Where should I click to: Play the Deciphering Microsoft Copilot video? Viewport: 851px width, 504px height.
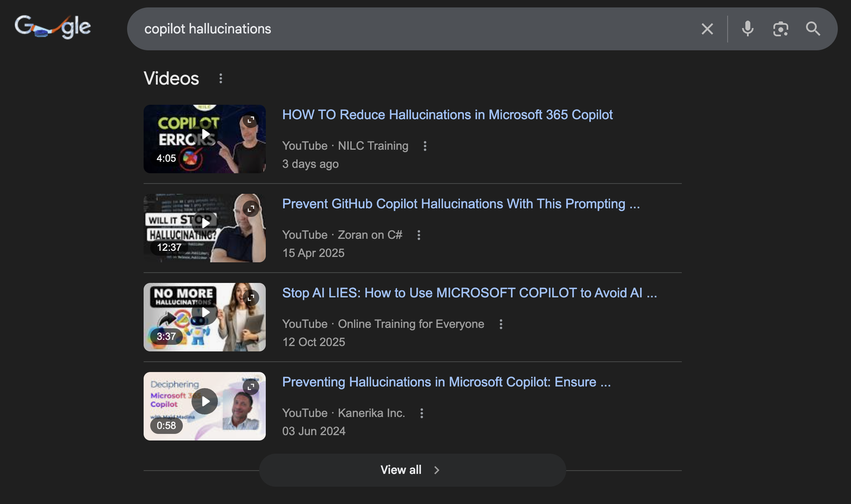[205, 402]
